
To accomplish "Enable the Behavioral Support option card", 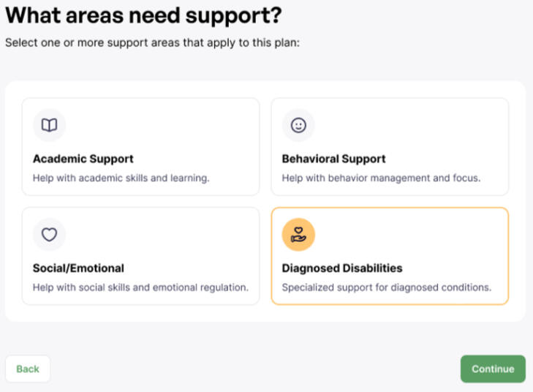I will (x=390, y=147).
